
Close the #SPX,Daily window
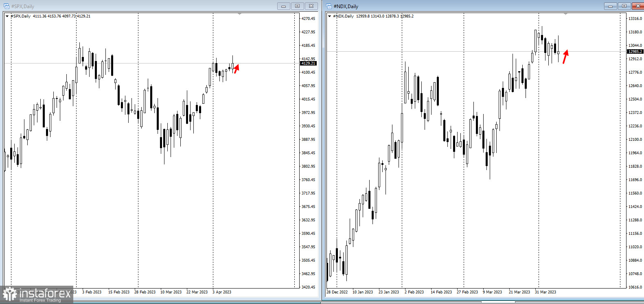pyautogui.click(x=311, y=6)
